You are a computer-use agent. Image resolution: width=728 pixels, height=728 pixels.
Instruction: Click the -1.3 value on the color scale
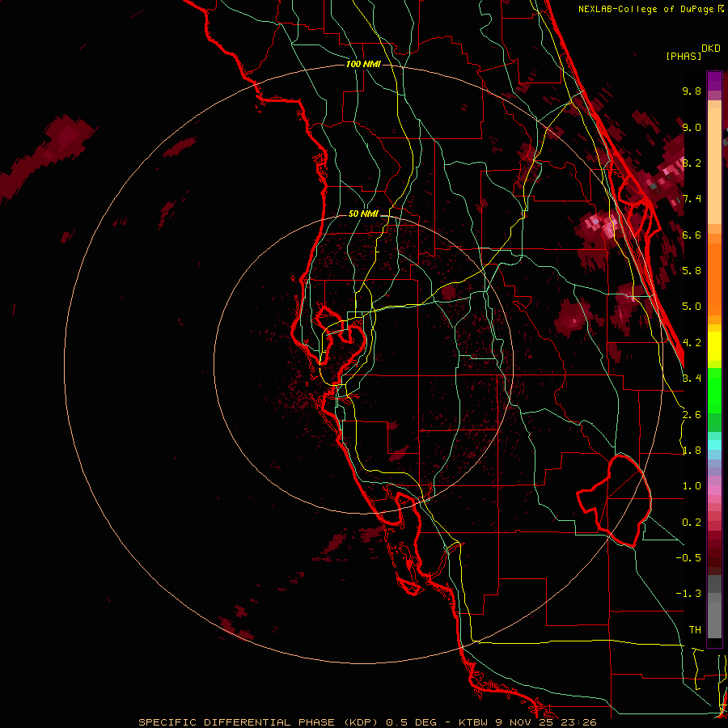point(688,594)
